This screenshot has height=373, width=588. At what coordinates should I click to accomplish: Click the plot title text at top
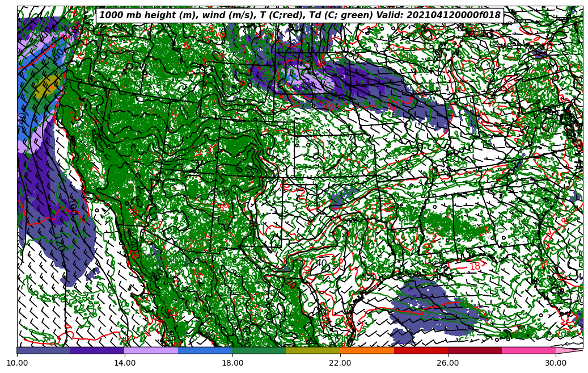click(300, 15)
